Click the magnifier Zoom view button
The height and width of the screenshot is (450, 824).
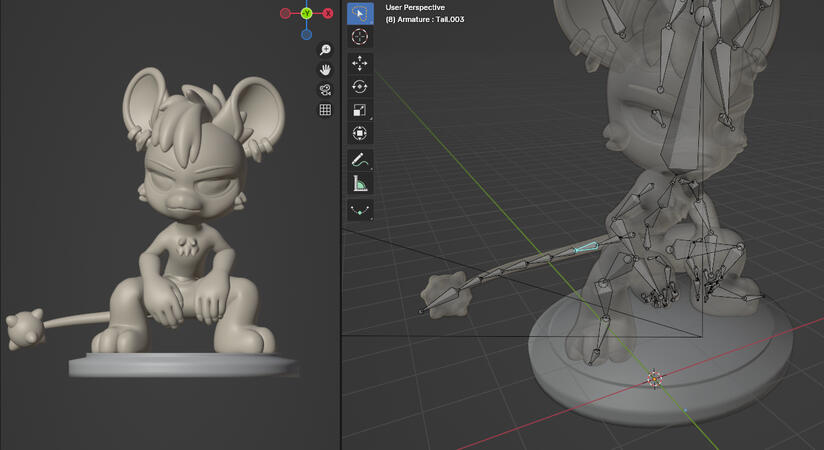[x=325, y=50]
